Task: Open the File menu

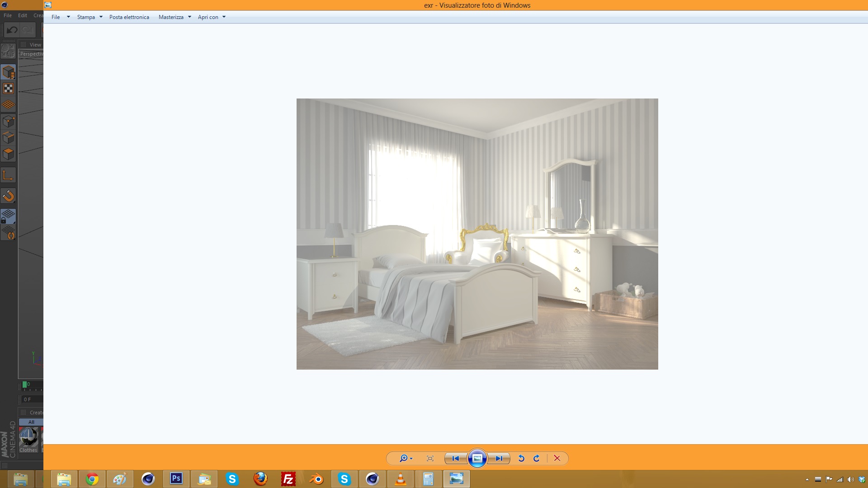Action: tap(56, 17)
